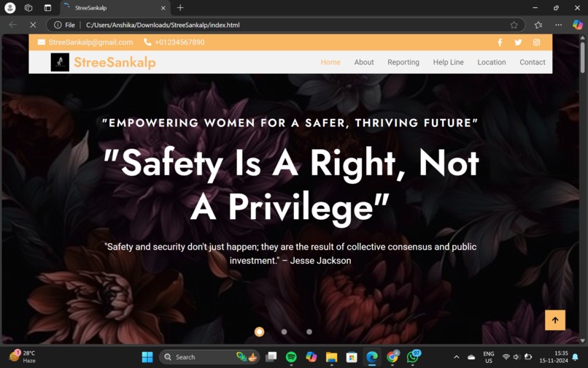Open the OneDrive cloud tray icon

[x=471, y=357]
